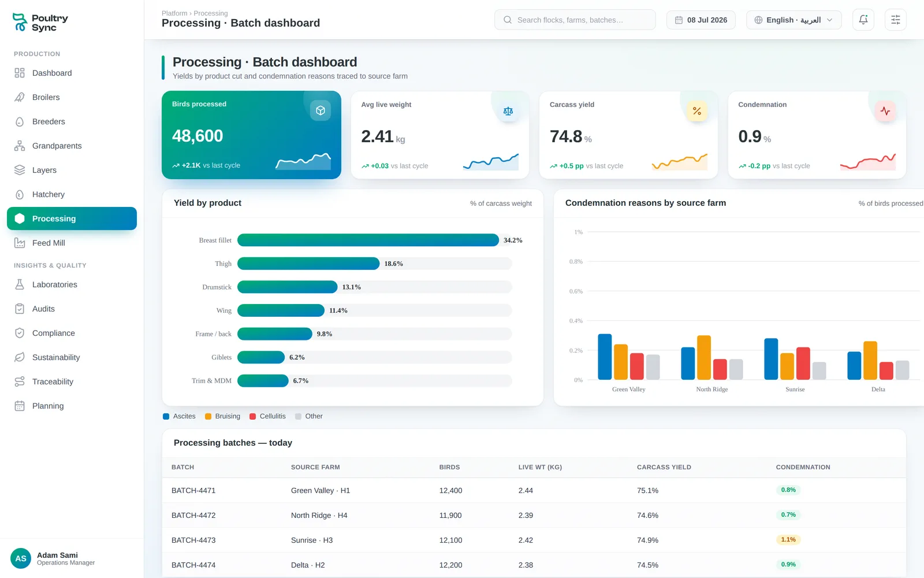Open the Feed Mill page
This screenshot has height=578, width=924.
click(x=72, y=243)
